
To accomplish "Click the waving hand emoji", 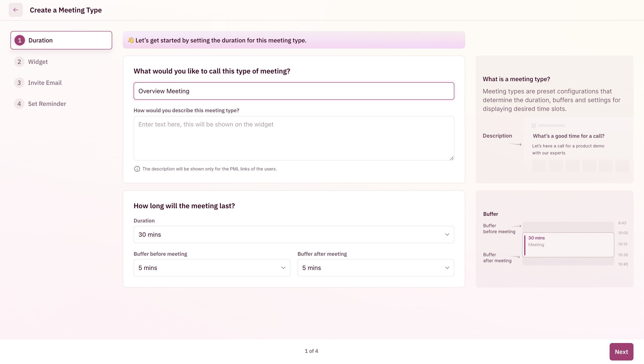I will [x=131, y=40].
